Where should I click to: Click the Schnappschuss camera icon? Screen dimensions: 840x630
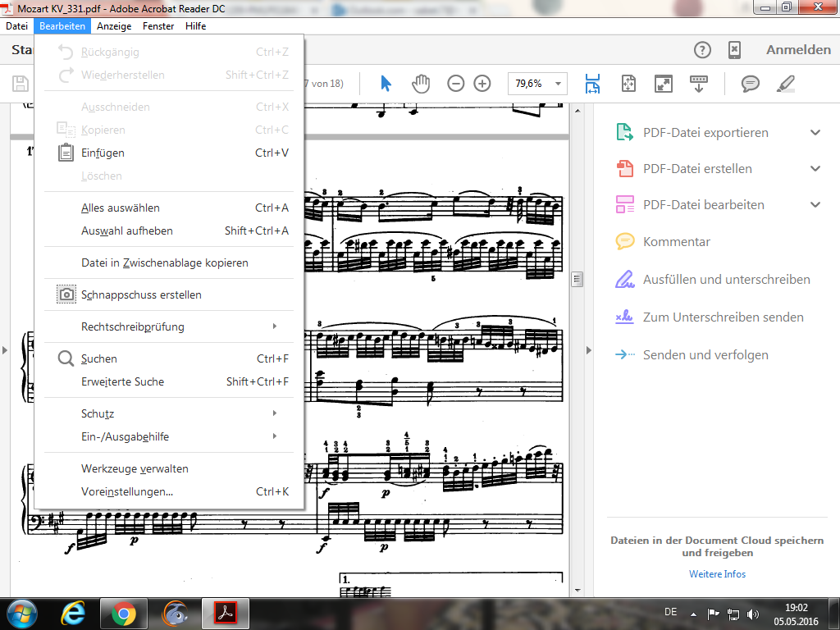click(x=66, y=294)
